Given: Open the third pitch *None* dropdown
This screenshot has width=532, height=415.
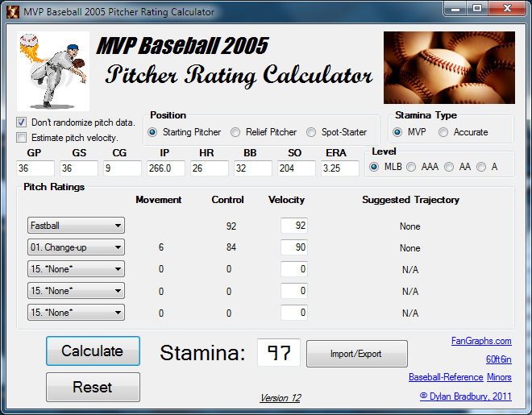Looking at the screenshot, I should 76,269.
